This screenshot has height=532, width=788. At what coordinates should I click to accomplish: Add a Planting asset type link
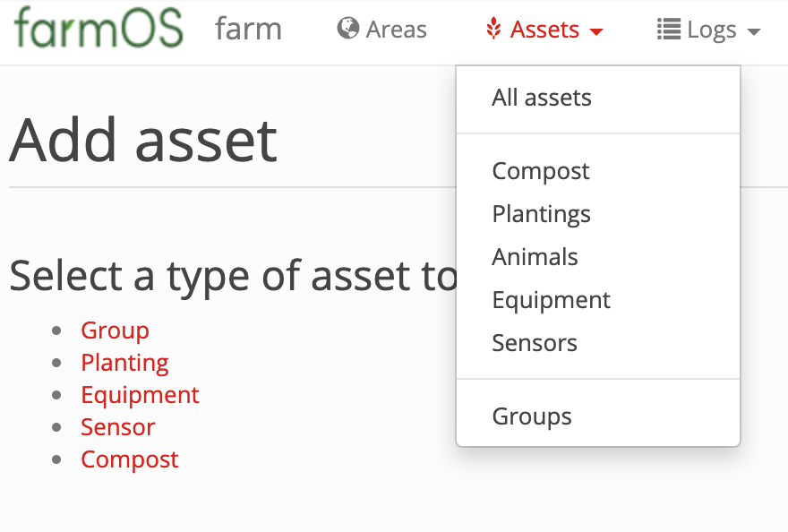pos(124,363)
